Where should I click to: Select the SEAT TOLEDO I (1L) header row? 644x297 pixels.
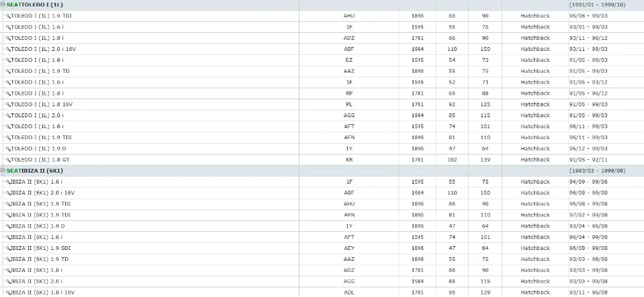click(x=322, y=5)
